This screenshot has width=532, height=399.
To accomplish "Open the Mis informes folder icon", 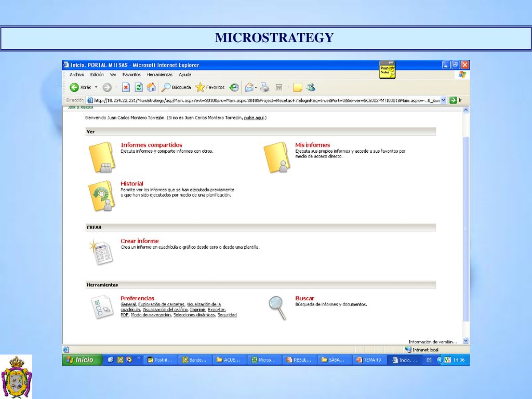I will pos(277,157).
